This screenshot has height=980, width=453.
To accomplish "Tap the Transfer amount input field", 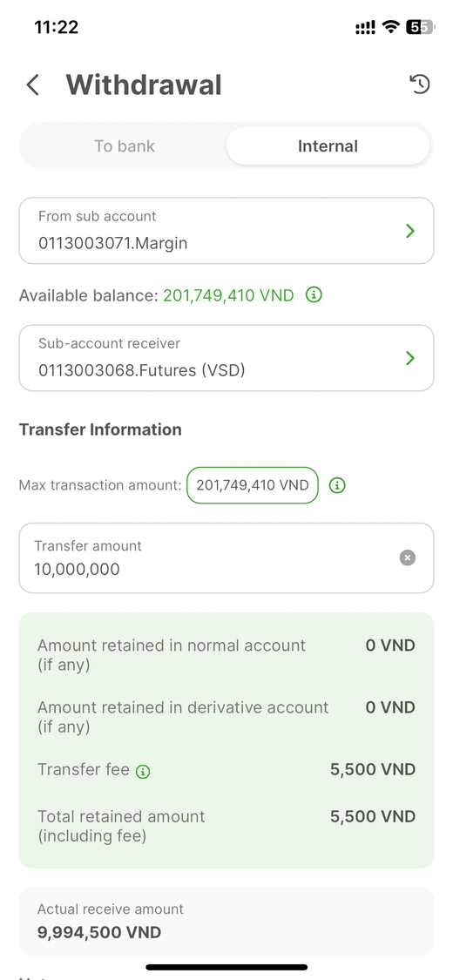I will click(226, 558).
